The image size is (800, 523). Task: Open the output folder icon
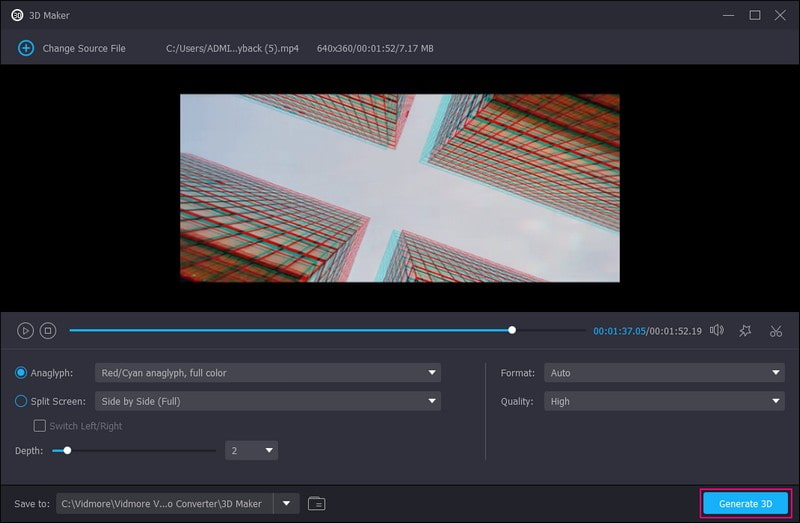tap(317, 503)
